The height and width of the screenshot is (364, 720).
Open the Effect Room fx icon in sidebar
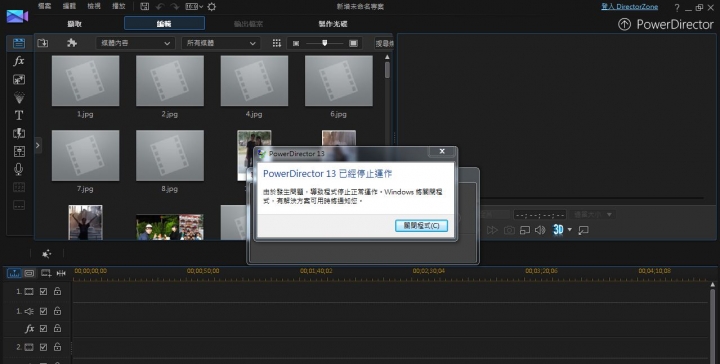pos(19,61)
